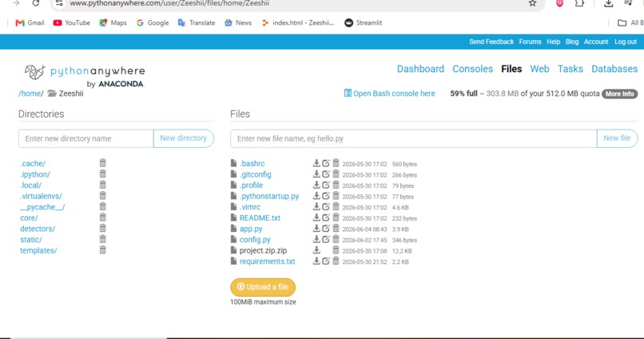This screenshot has width=644, height=339.
Task: Delete the .bashrc file
Action: pos(336,163)
